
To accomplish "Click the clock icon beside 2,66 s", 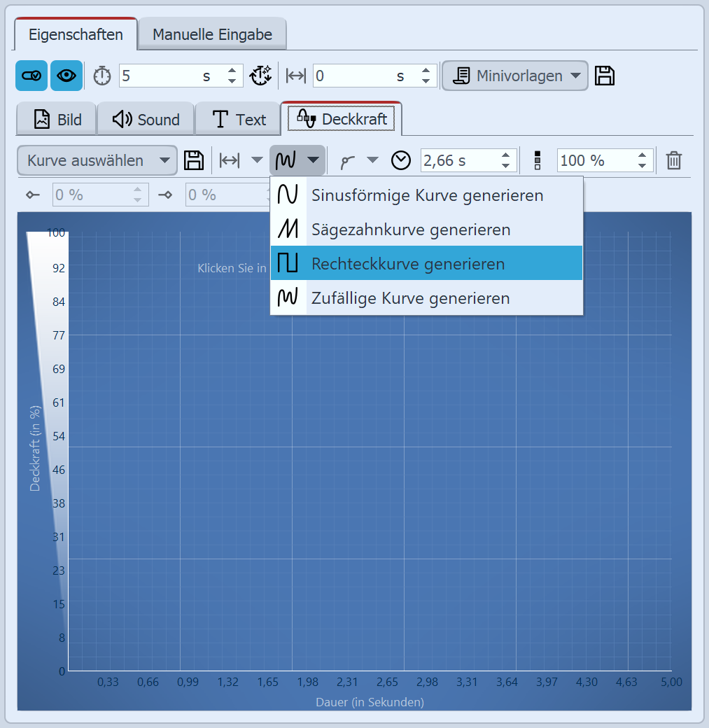I will click(401, 160).
